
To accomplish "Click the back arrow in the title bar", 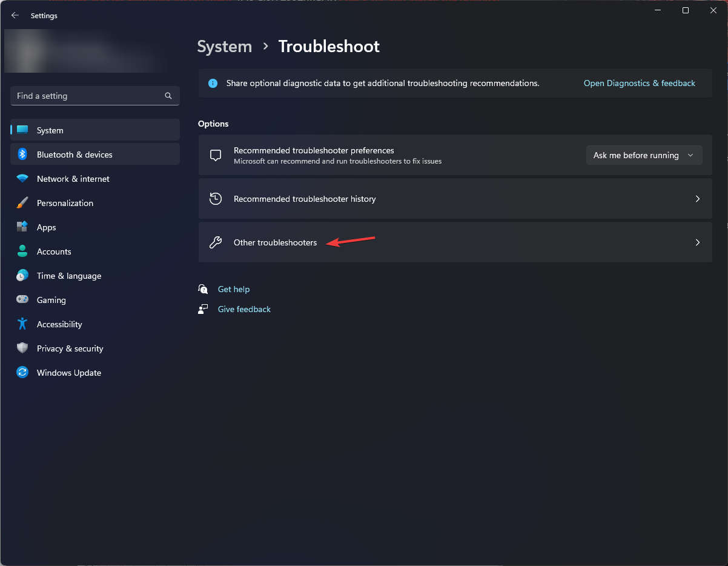I will click(x=15, y=15).
